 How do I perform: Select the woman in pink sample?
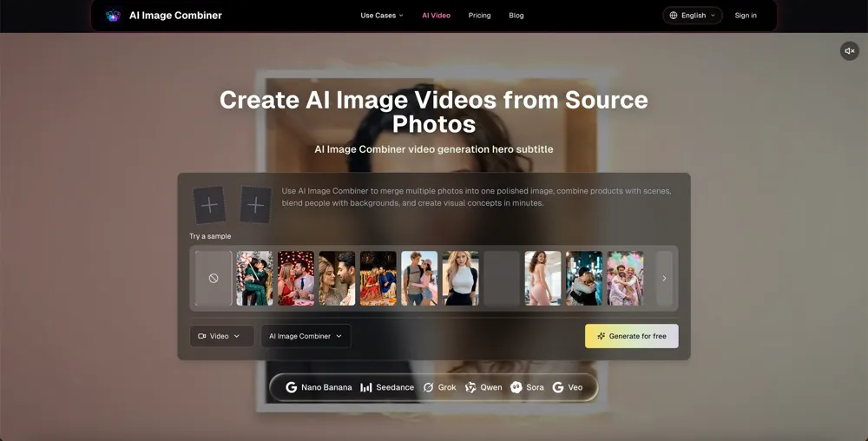coord(542,279)
